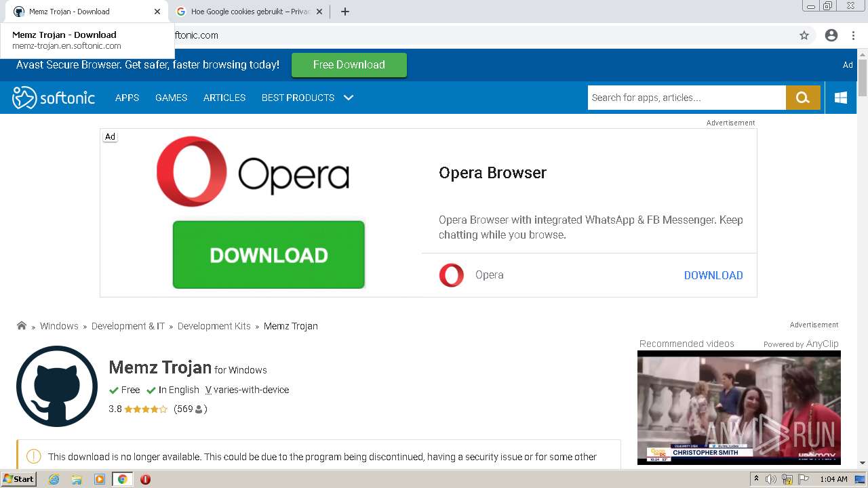Click the 569 user votes count
The image size is (868, 488).
[190, 409]
